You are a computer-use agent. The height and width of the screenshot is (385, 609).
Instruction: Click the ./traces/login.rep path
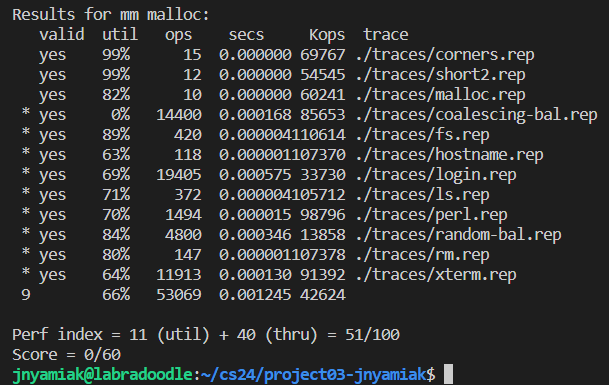(436, 175)
